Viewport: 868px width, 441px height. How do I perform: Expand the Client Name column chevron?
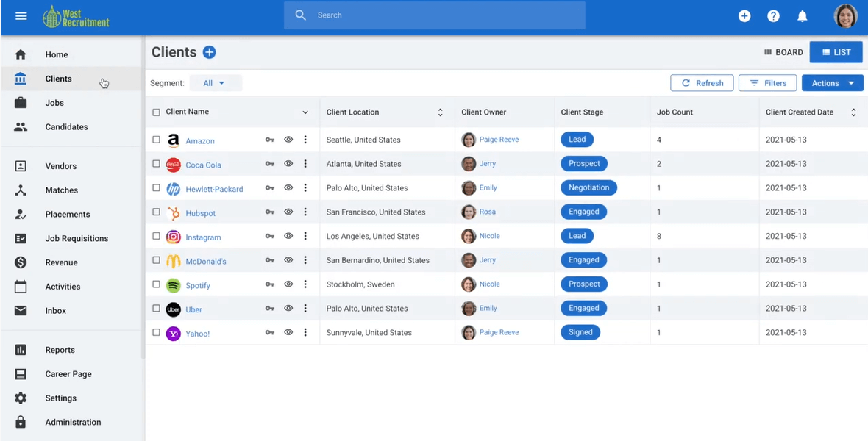pyautogui.click(x=305, y=112)
